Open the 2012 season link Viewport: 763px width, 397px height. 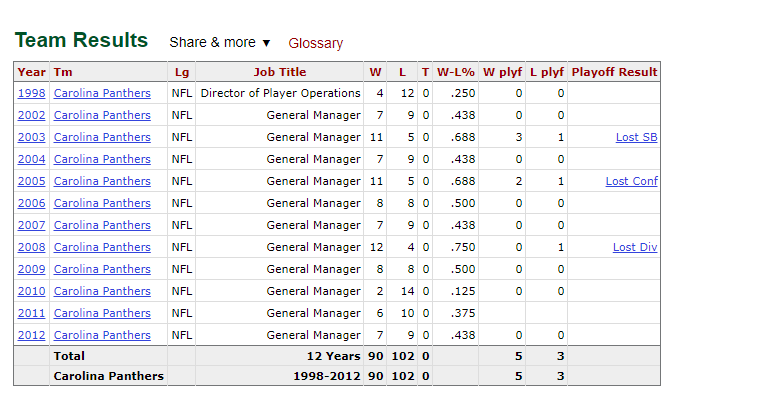coord(32,335)
